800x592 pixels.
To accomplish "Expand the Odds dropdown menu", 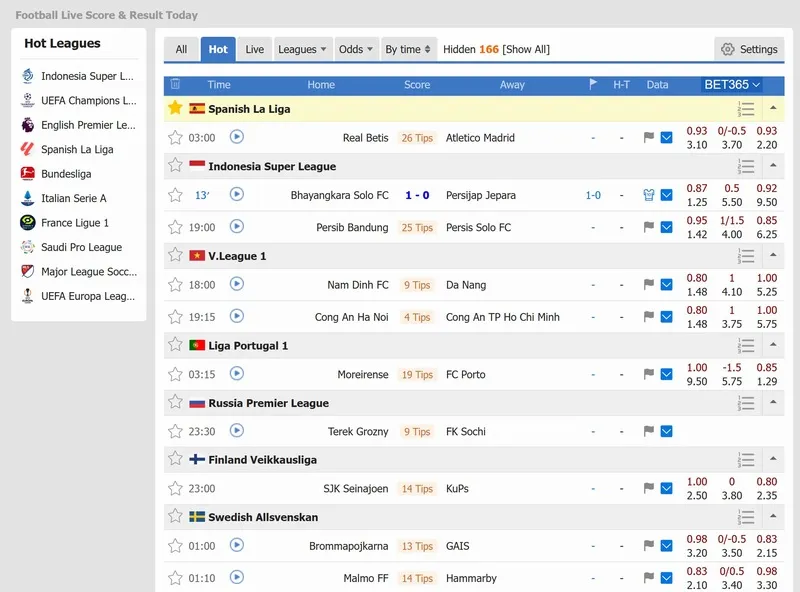I will [x=356, y=49].
